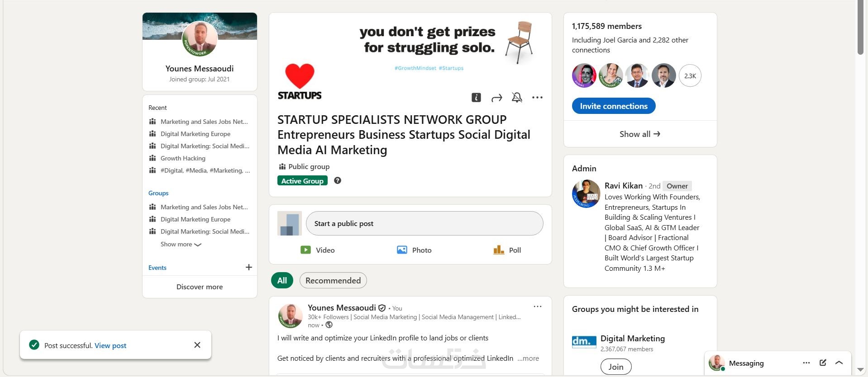This screenshot has width=868, height=377.
Task: Expand groups list with Show more
Action: 181,244
